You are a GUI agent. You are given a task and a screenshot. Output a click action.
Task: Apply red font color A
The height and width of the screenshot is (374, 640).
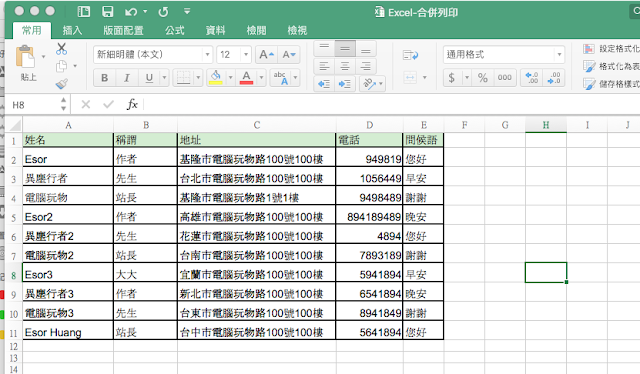pos(246,77)
